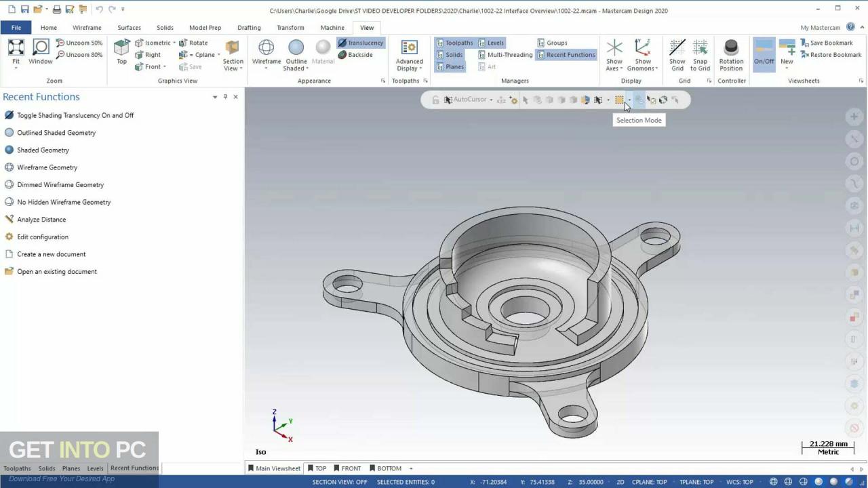This screenshot has height=488, width=868.
Task: Toggle Planes manager
Action: point(450,67)
